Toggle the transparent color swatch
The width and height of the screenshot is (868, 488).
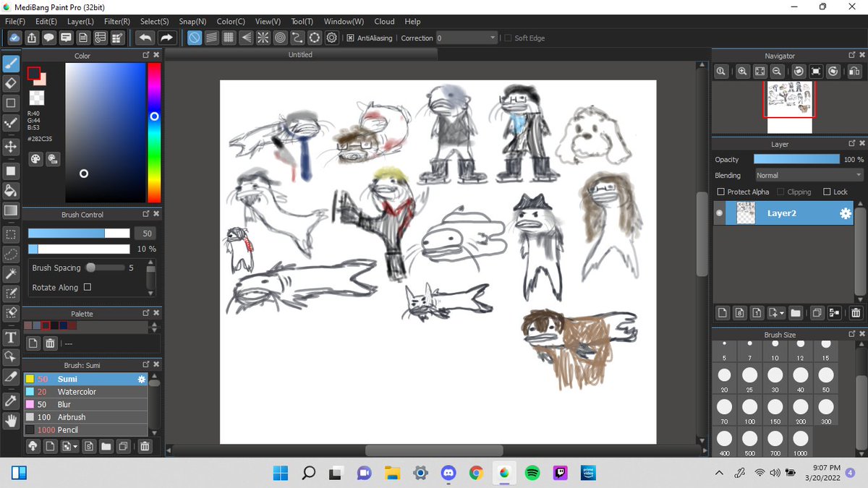(x=36, y=97)
